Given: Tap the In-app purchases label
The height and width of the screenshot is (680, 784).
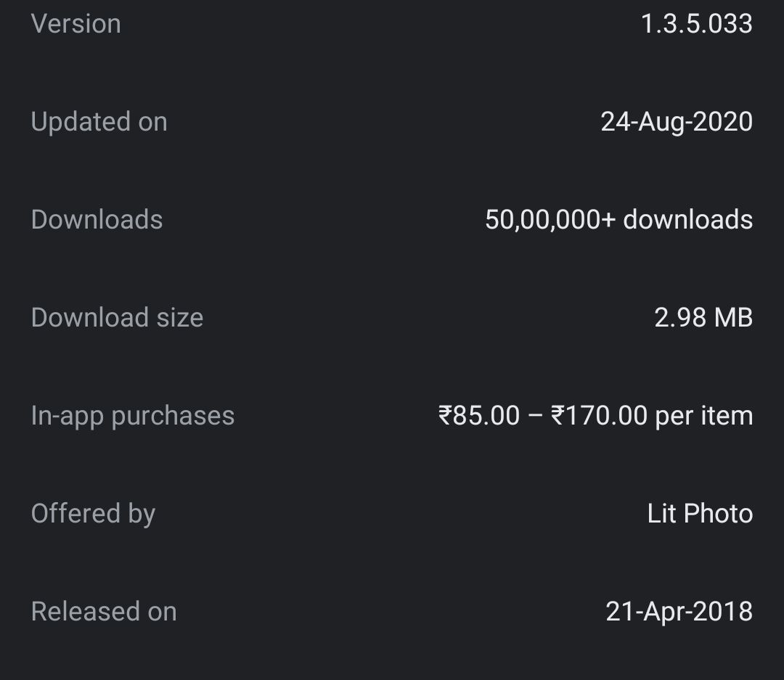Looking at the screenshot, I should coord(132,416).
